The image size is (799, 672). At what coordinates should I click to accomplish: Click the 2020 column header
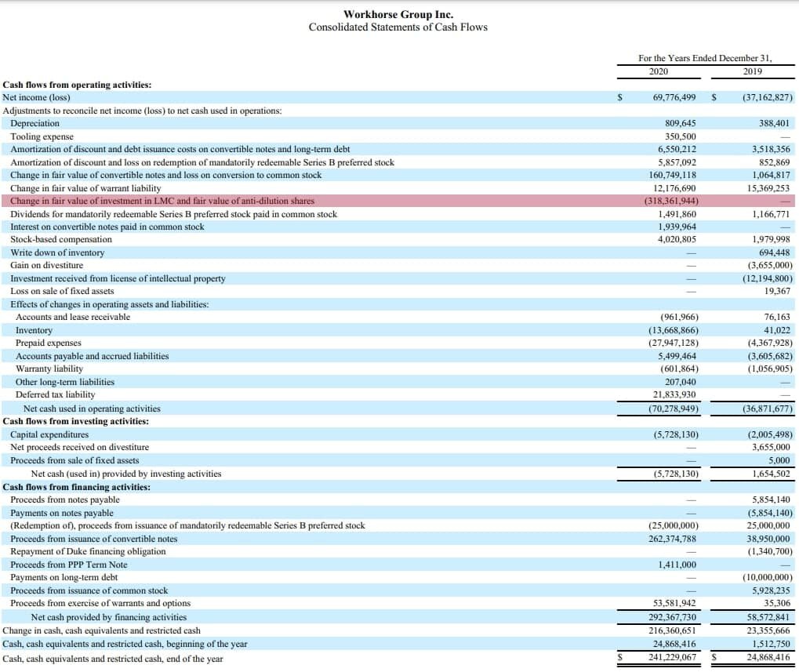tap(659, 71)
